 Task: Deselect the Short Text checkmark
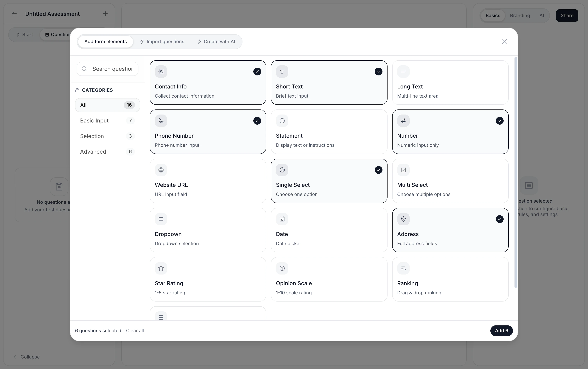(378, 72)
